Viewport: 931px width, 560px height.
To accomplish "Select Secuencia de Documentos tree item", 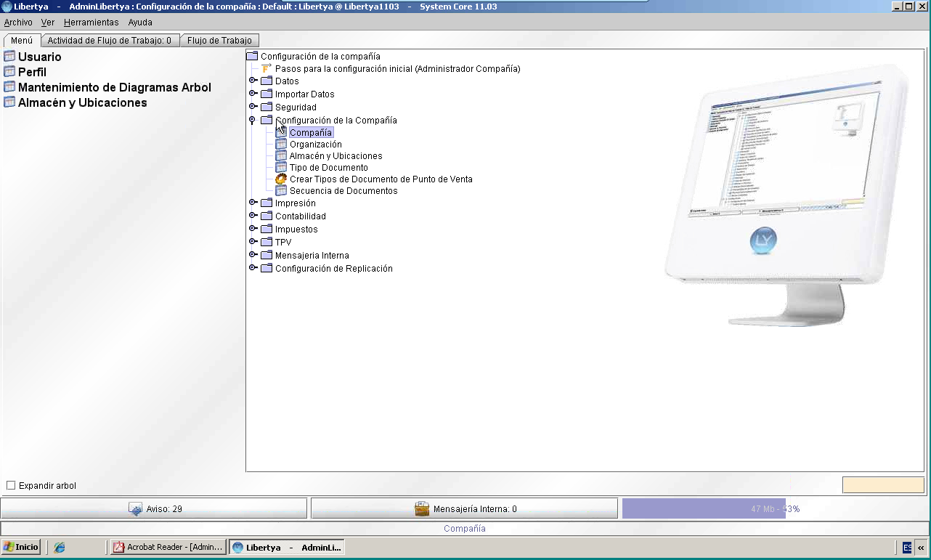I will tap(343, 190).
